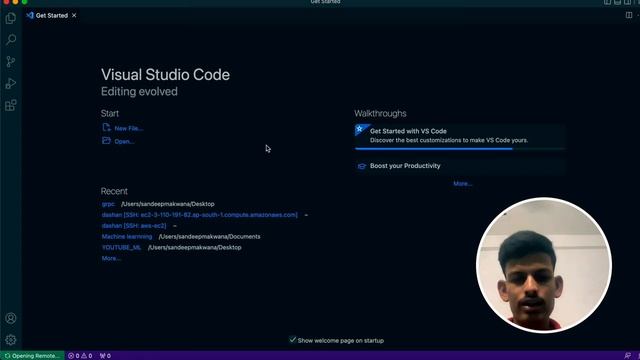Open recent grpc folder

[109, 204]
